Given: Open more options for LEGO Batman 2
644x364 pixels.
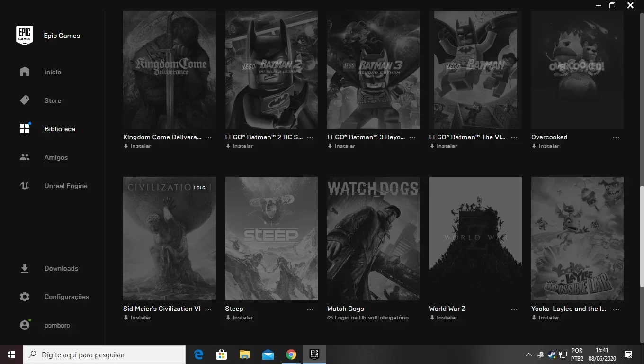Looking at the screenshot, I should 310,137.
